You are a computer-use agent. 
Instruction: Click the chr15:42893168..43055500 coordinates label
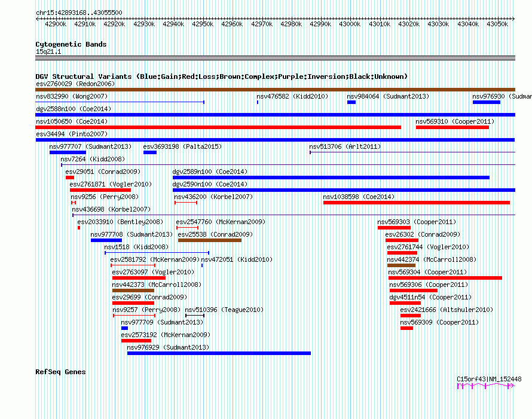click(x=79, y=13)
